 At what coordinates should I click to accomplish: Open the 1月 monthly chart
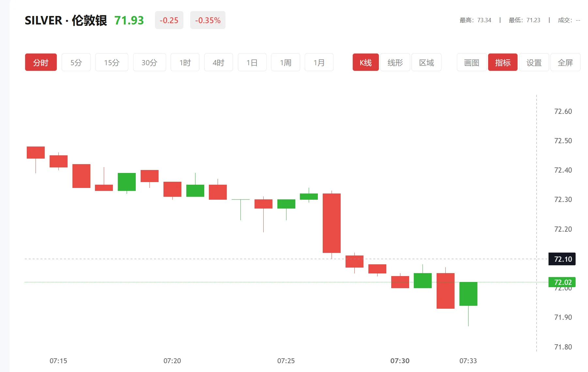pos(319,62)
